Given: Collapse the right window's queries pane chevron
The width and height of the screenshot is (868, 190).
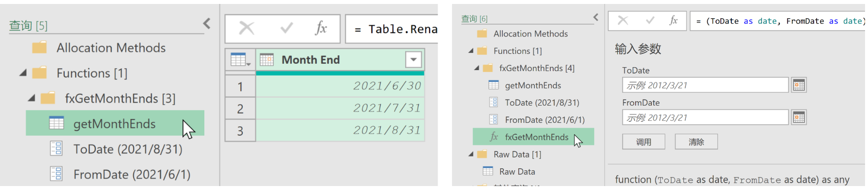Looking at the screenshot, I should tap(596, 17).
